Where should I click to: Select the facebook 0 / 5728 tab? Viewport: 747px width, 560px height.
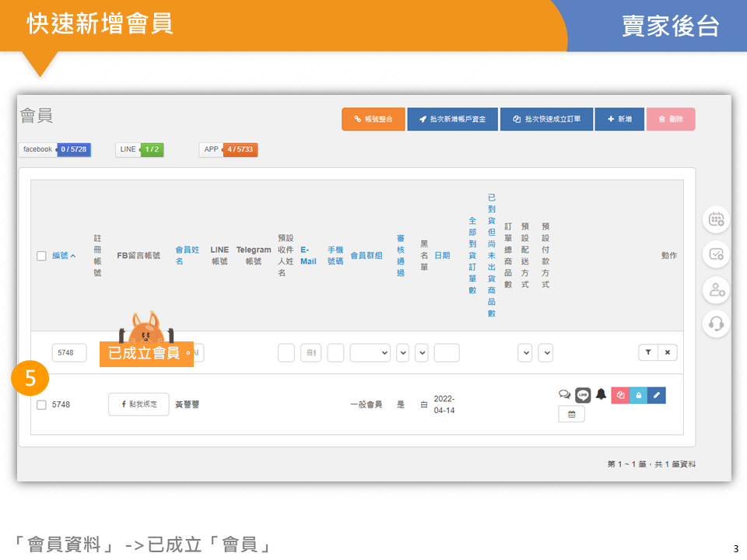54,149
